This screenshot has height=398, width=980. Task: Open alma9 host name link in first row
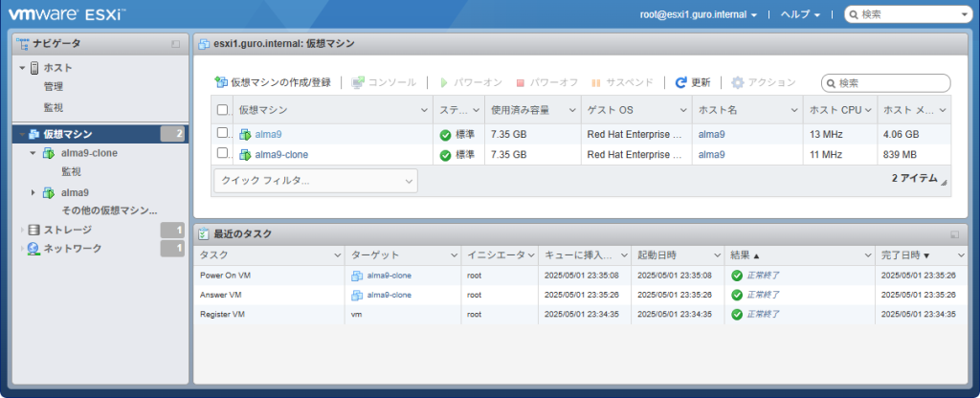click(711, 134)
